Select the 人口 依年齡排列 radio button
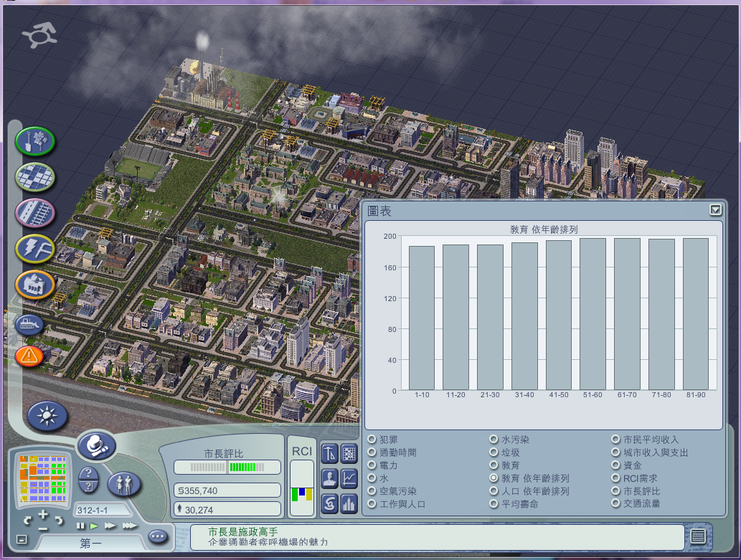 coord(494,491)
